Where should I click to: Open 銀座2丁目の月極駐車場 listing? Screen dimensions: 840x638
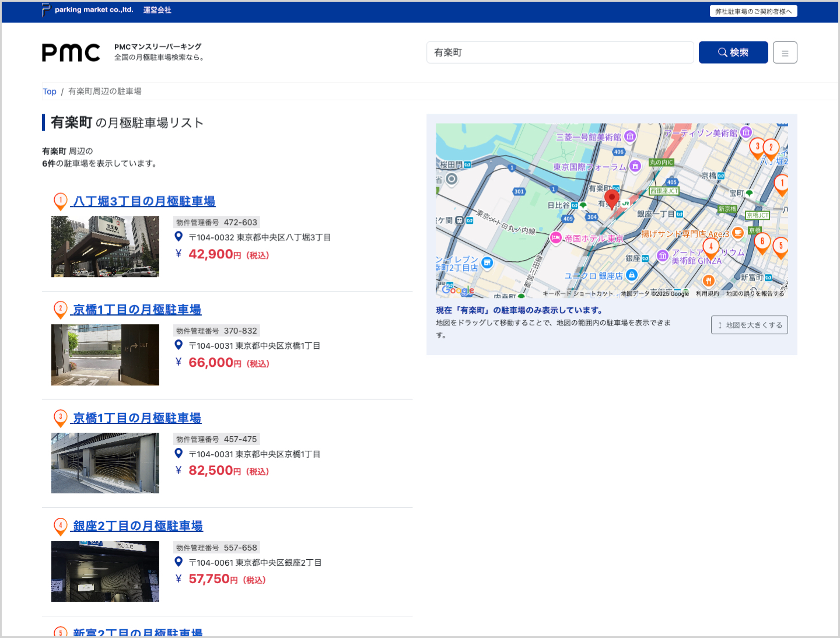138,526
